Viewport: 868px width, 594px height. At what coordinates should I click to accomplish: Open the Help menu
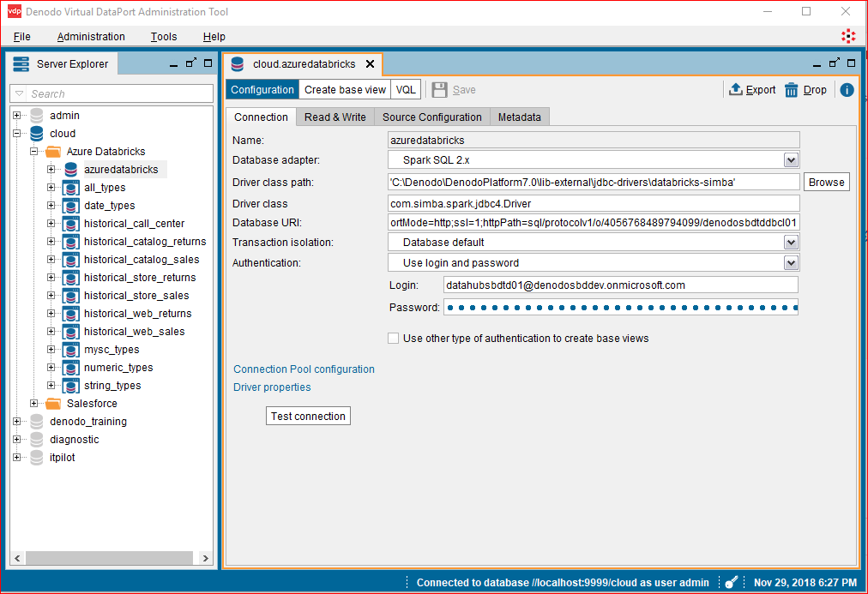(x=214, y=37)
